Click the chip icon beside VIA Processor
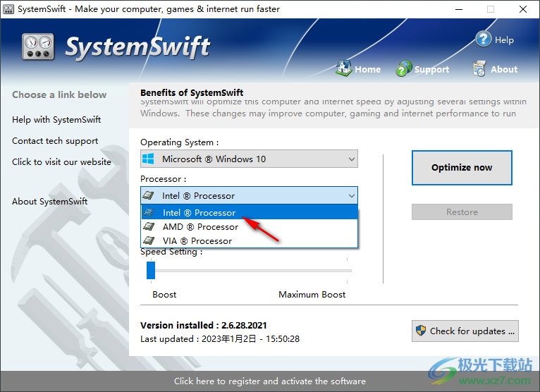 [149, 240]
